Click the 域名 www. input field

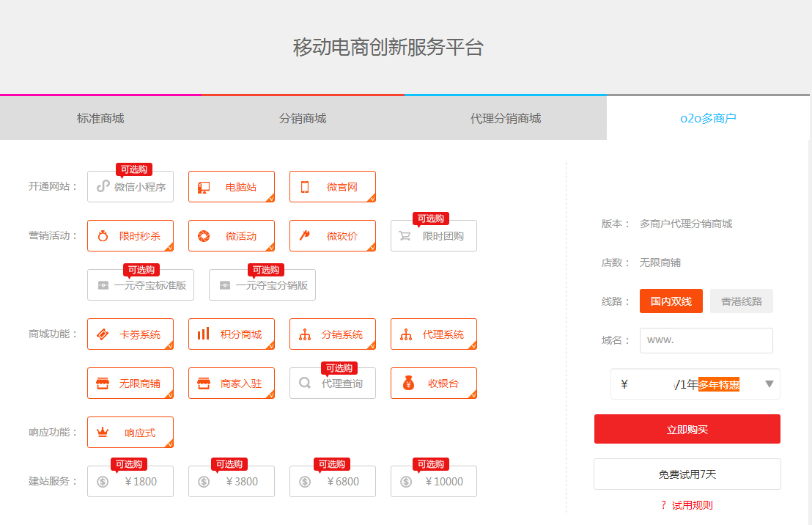pyautogui.click(x=706, y=340)
